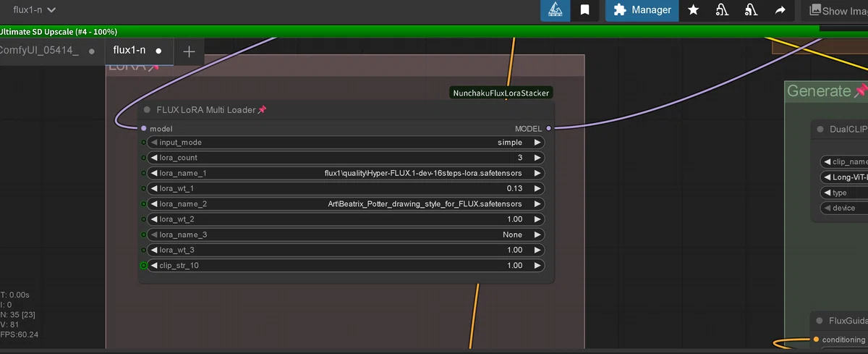The image size is (868, 354).
Task: Collapse the FluxGuidance node via its dot
Action: (x=820, y=321)
